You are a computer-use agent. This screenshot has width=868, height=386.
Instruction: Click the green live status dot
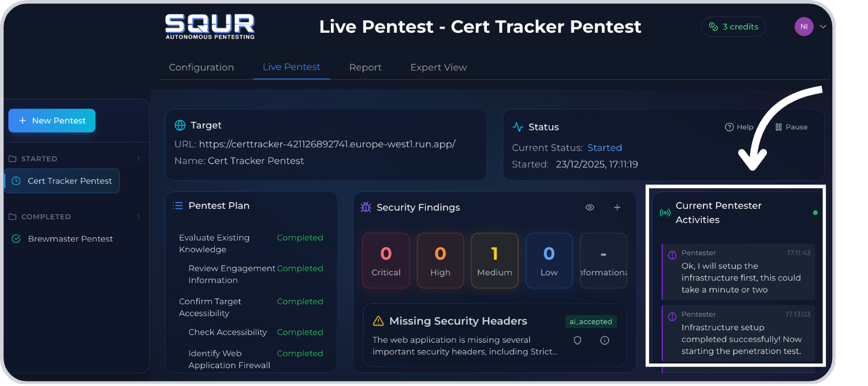815,212
